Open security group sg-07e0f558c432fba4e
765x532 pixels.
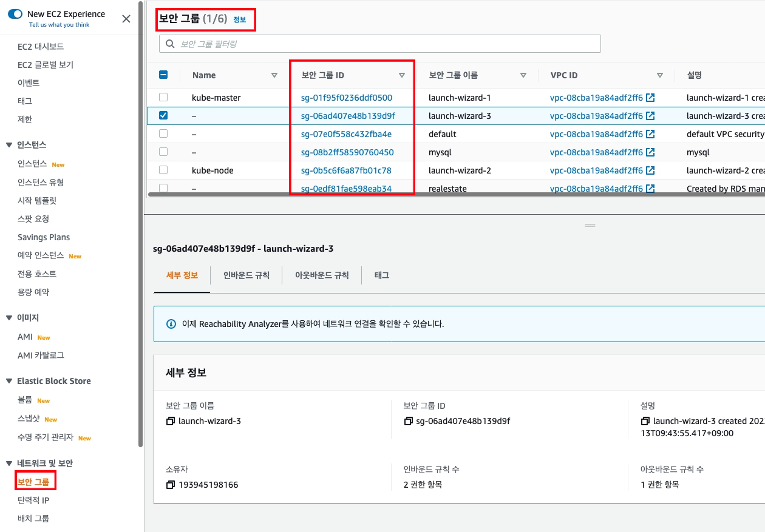point(346,134)
